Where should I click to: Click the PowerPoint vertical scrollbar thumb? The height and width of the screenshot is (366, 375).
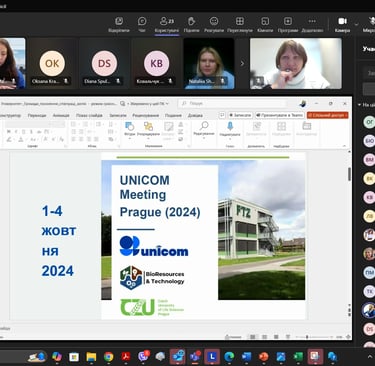[x=349, y=174]
